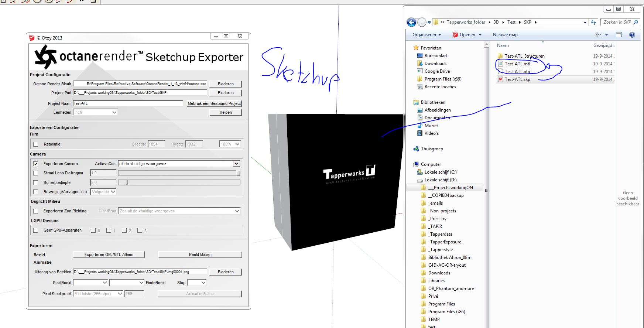The height and width of the screenshot is (328, 644).
Task: Click the Straal Lens Diafragma slider handle
Action: tap(238, 173)
